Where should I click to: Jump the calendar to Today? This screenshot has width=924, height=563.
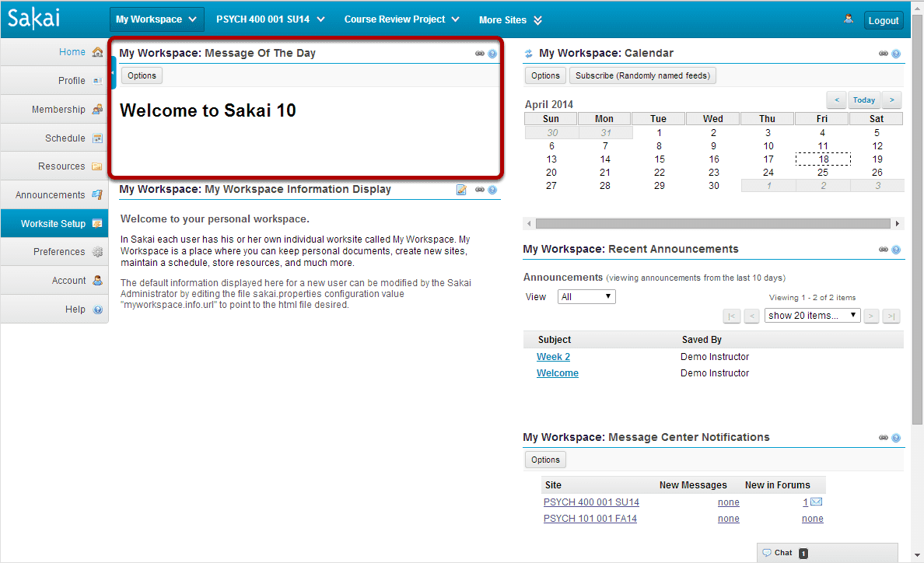[x=864, y=100]
